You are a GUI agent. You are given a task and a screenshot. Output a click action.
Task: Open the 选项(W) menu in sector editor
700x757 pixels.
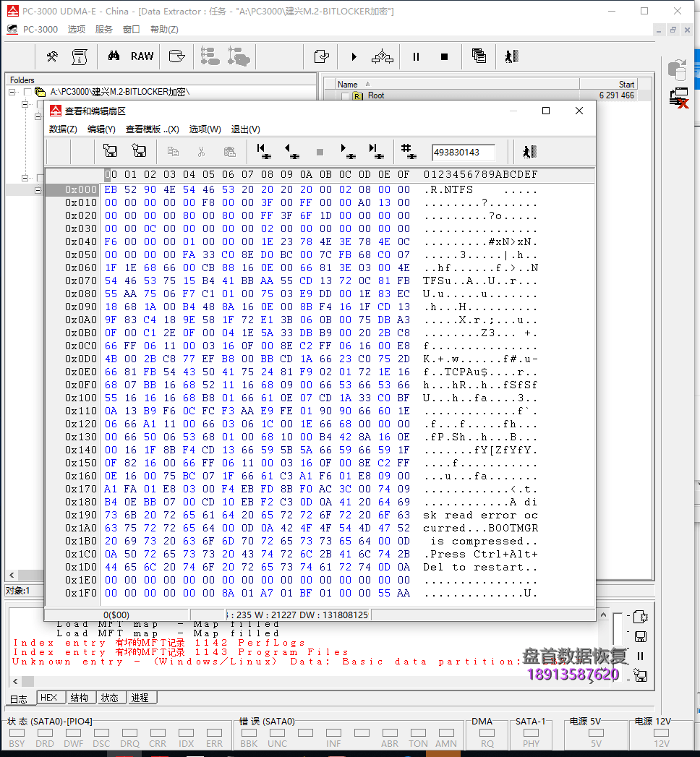(x=205, y=129)
